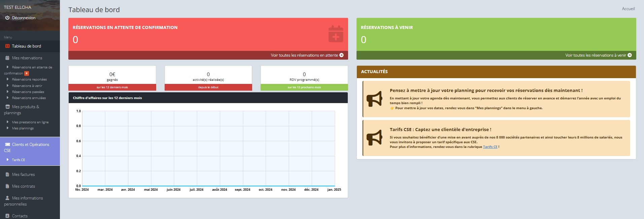Click the document icon beside Mes factures
The width and height of the screenshot is (644, 219).
7,175
